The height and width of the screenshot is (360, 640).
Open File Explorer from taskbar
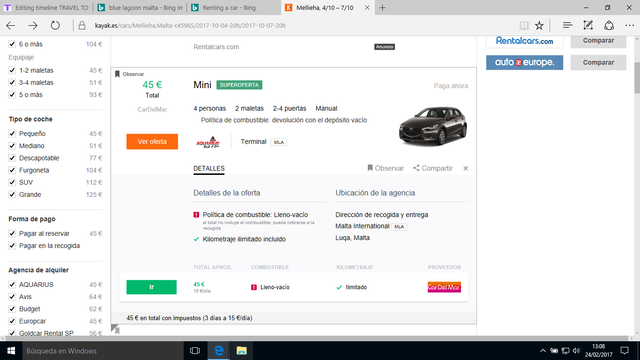(242, 351)
